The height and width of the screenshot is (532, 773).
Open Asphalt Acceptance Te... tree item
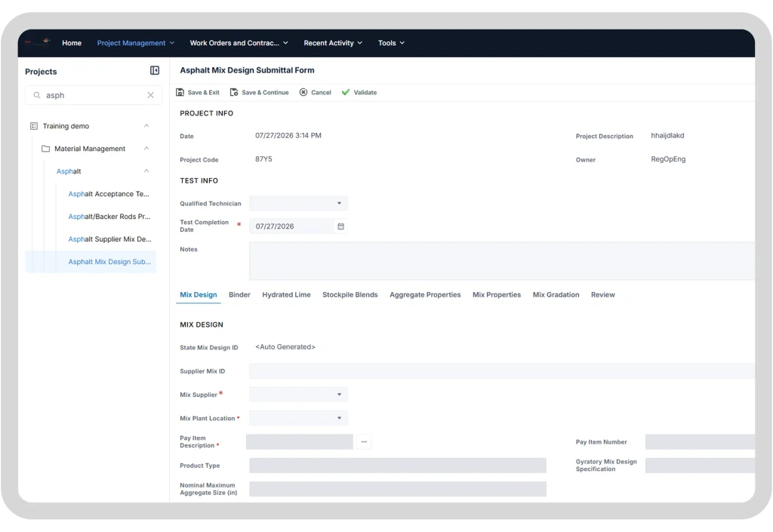click(109, 194)
